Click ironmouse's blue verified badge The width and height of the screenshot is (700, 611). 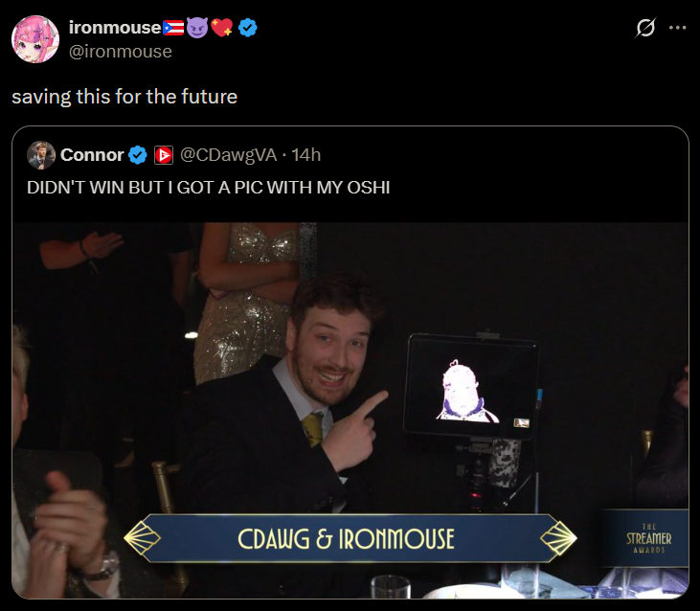tap(247, 28)
